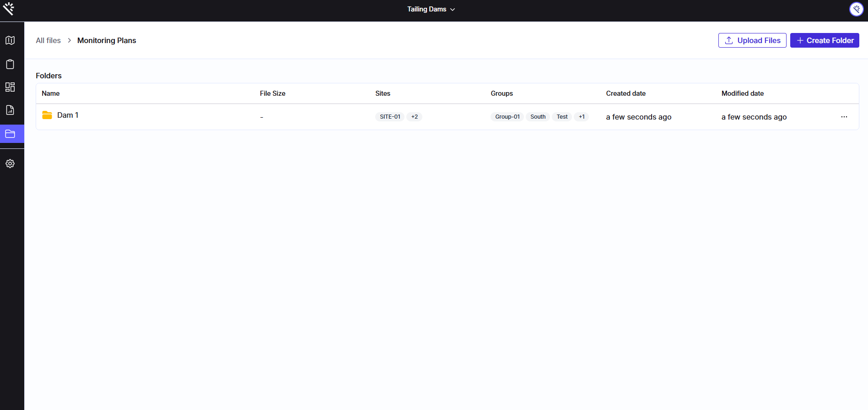868x410 pixels.
Task: Select the files folder sidebar icon
Action: 10,134
